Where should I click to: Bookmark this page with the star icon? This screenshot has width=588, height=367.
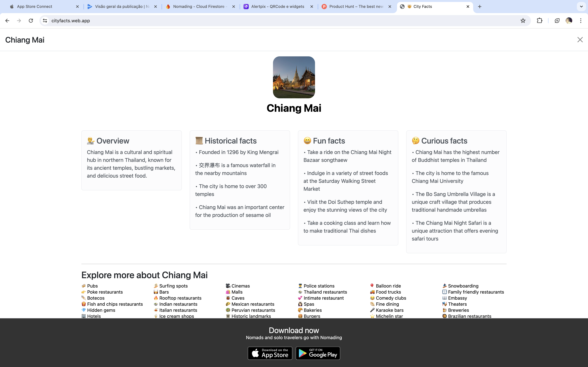[523, 21]
